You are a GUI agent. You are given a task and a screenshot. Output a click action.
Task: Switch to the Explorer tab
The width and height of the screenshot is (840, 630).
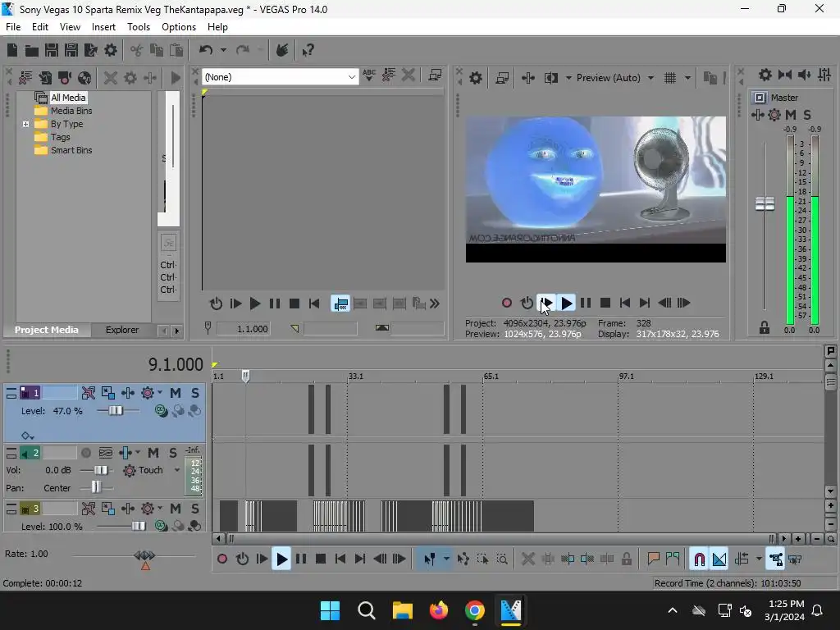click(x=122, y=330)
